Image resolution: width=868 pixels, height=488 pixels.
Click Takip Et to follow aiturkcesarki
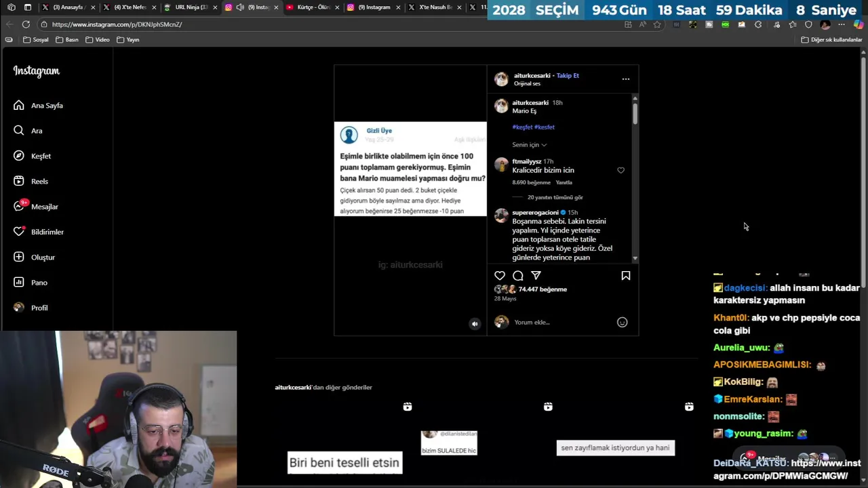coord(568,76)
